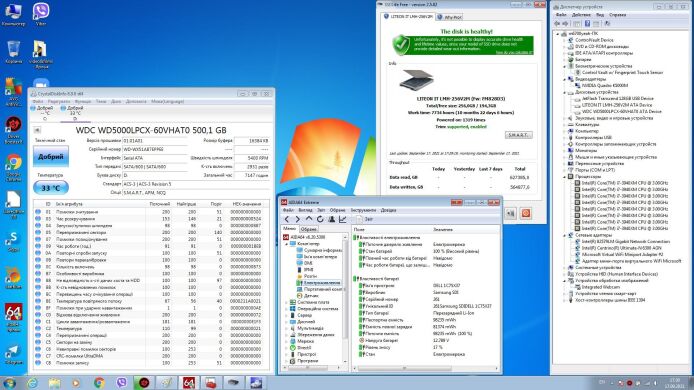Open the AIDA64 desktop shortcut

click(x=14, y=317)
